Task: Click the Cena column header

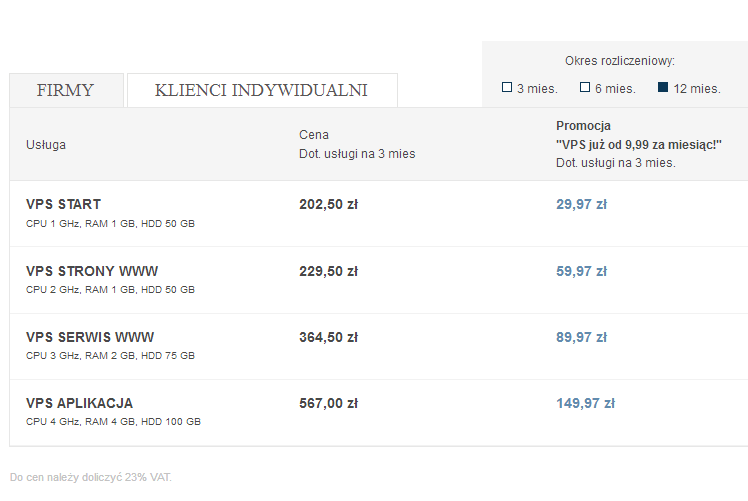Action: pyautogui.click(x=314, y=135)
